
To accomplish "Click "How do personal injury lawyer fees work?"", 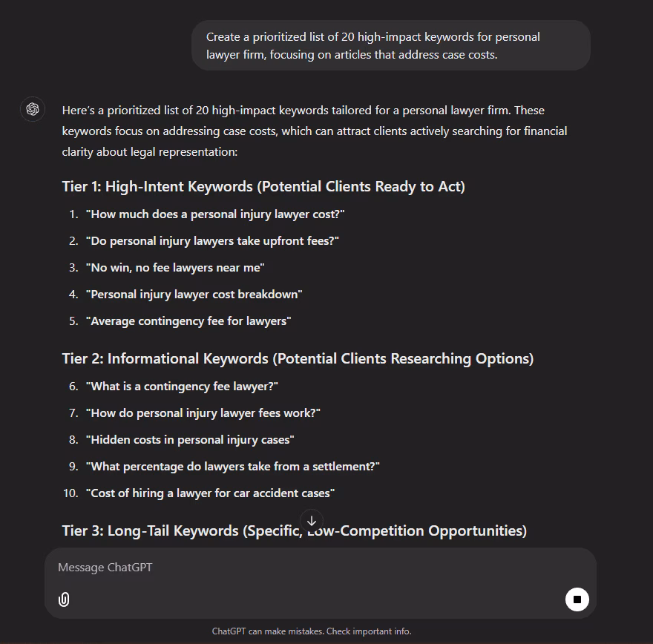I will (x=203, y=413).
